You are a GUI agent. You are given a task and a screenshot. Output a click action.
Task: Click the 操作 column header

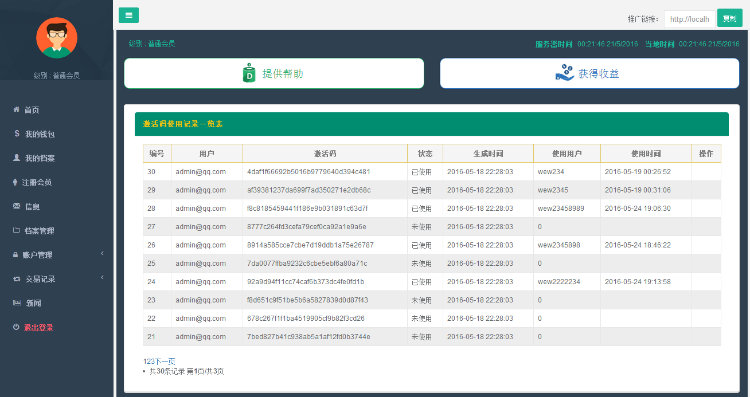(706, 154)
